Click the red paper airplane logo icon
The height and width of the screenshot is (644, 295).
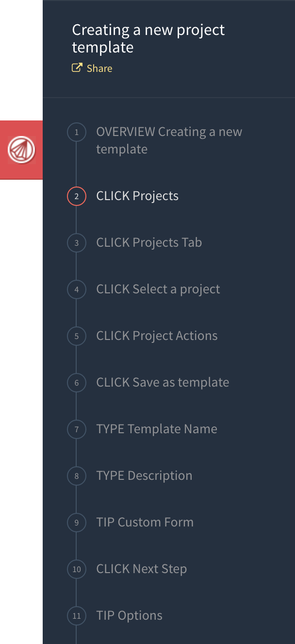(22, 150)
